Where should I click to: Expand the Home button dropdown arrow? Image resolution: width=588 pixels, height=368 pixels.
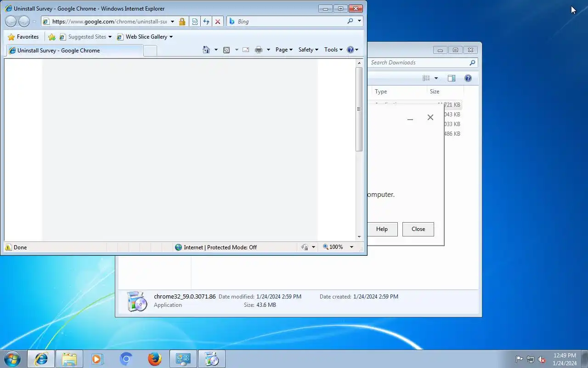(x=216, y=50)
